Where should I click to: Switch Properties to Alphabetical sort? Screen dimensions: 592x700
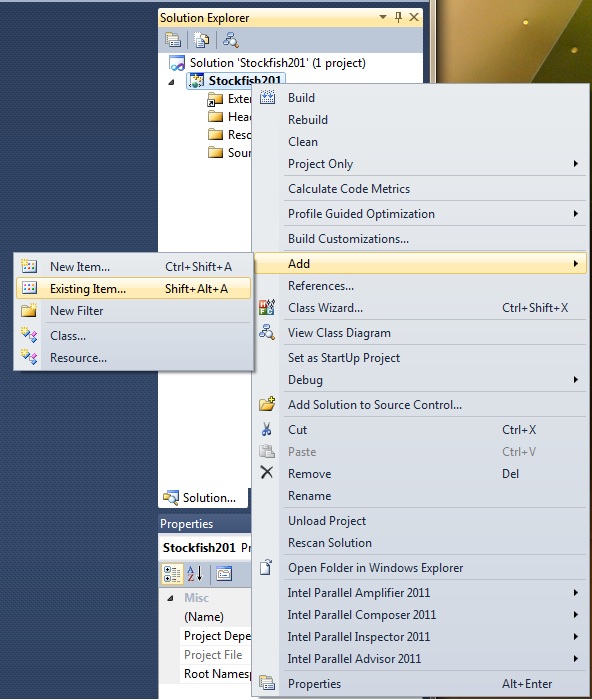pos(195,574)
